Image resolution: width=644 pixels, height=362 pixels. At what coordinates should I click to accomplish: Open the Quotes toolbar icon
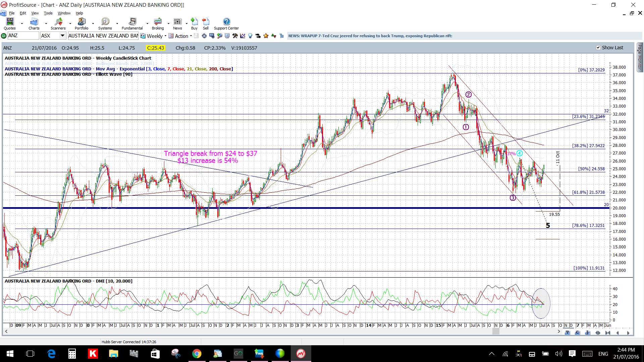click(10, 24)
